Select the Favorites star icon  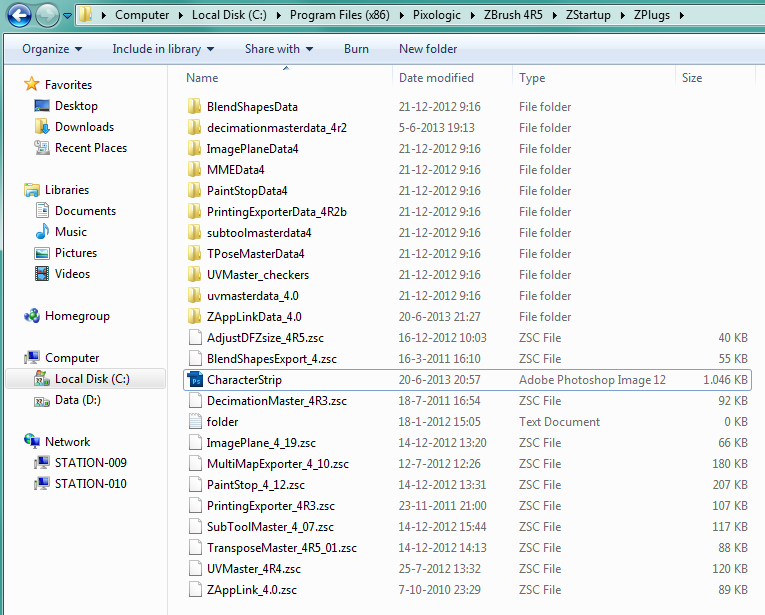pyautogui.click(x=32, y=84)
